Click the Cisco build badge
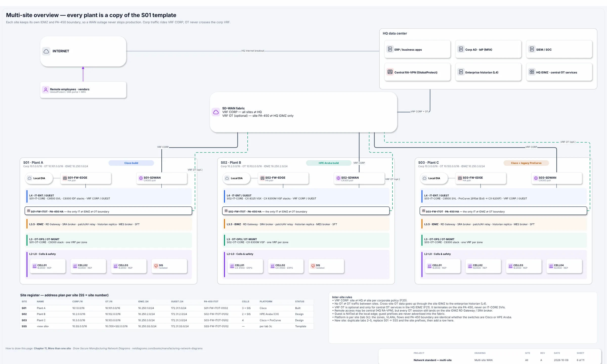Image resolution: width=607 pixels, height=364 pixels. point(131,163)
